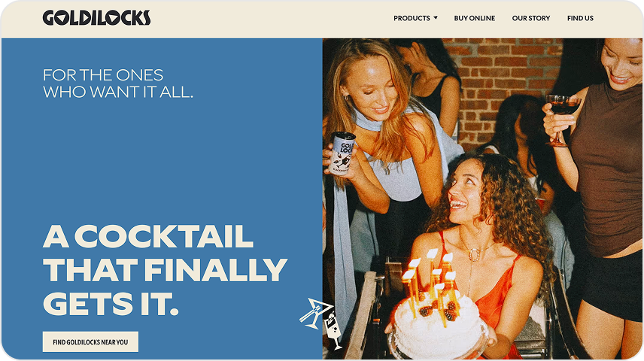This screenshot has width=644, height=361.
Task: Click the champagne flute illustration icon
Action: point(333,330)
